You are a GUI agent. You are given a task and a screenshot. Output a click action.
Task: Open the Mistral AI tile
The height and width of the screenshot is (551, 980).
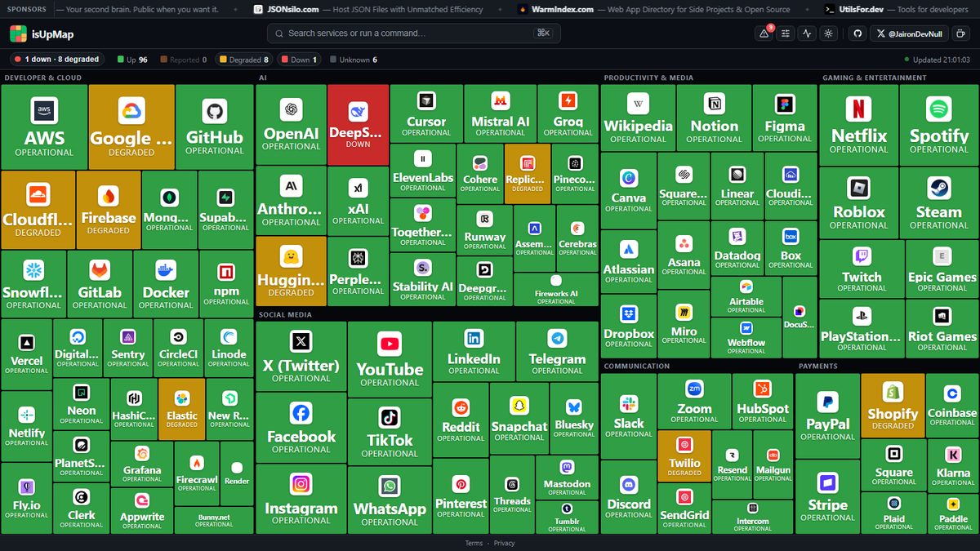pos(501,113)
